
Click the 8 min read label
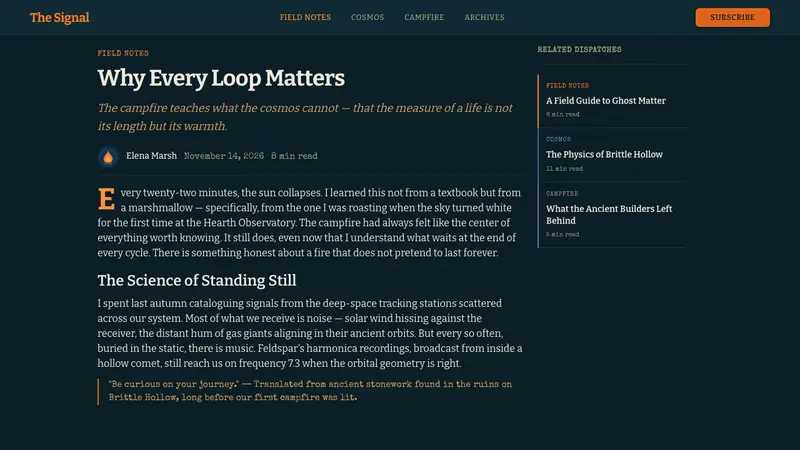pyautogui.click(x=294, y=156)
